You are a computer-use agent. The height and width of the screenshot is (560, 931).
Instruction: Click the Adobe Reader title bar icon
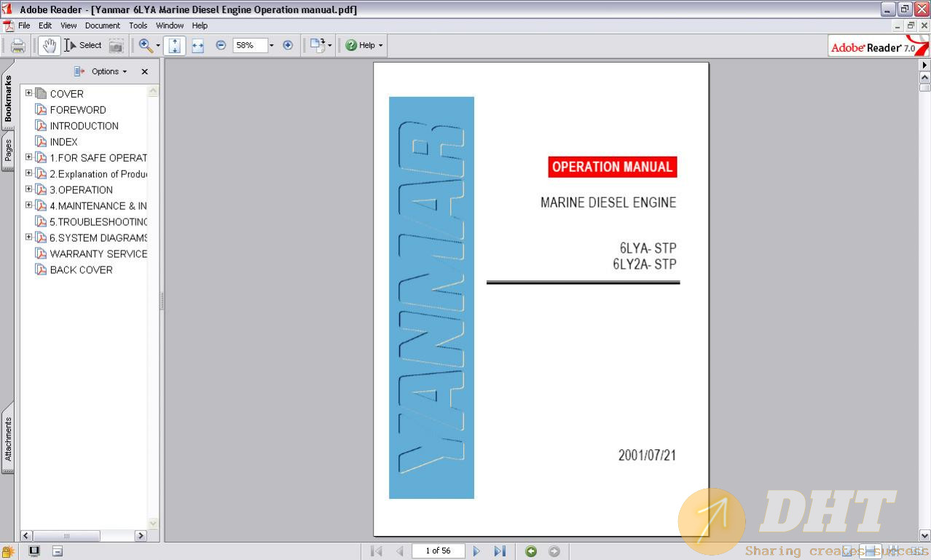[7, 9]
